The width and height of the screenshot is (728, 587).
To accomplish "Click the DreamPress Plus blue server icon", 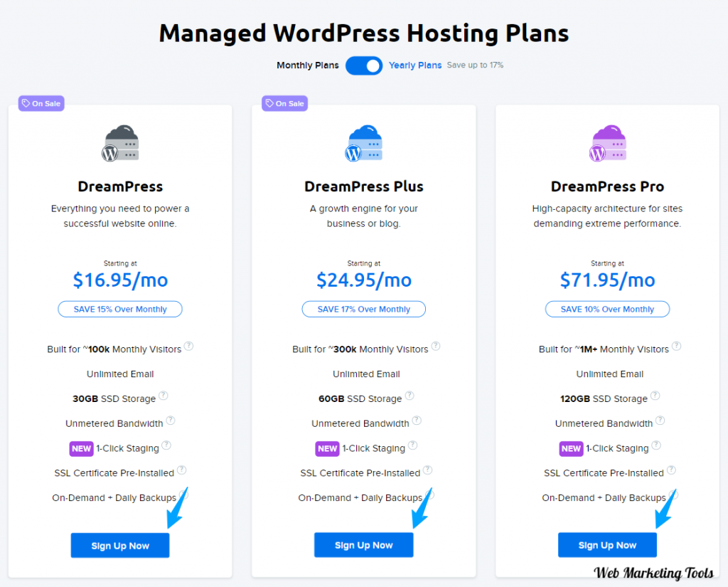I will [x=363, y=143].
